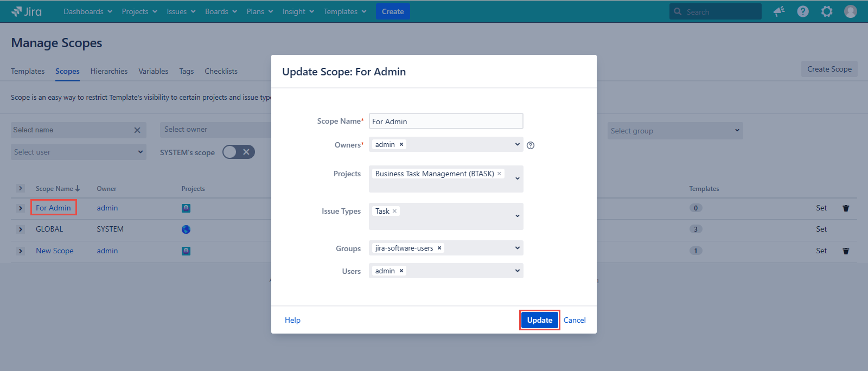Clear the Select name filter
868x371 pixels.
pos(137,130)
